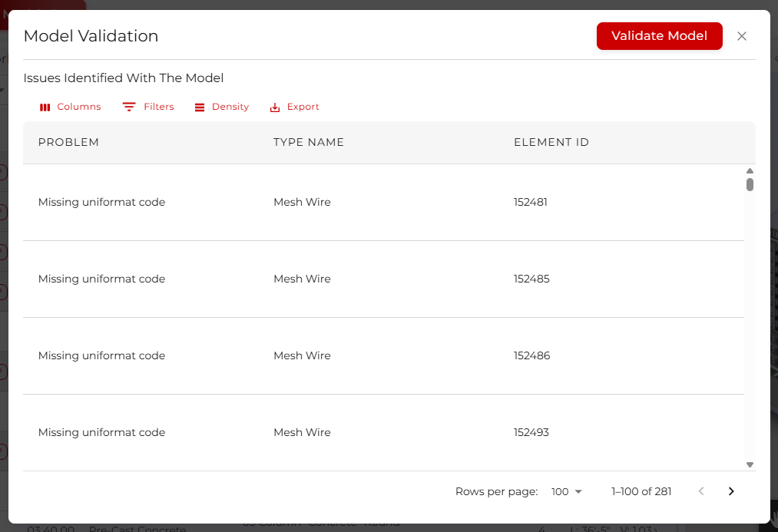The image size is (778, 532).
Task: Sort by the TYPE NAME column header
Action: (x=309, y=142)
